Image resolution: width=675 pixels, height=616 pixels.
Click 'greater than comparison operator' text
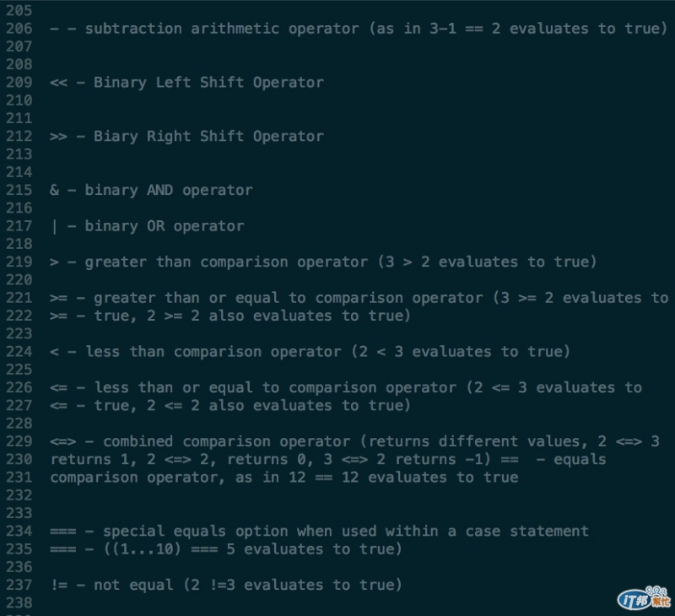[226, 262]
